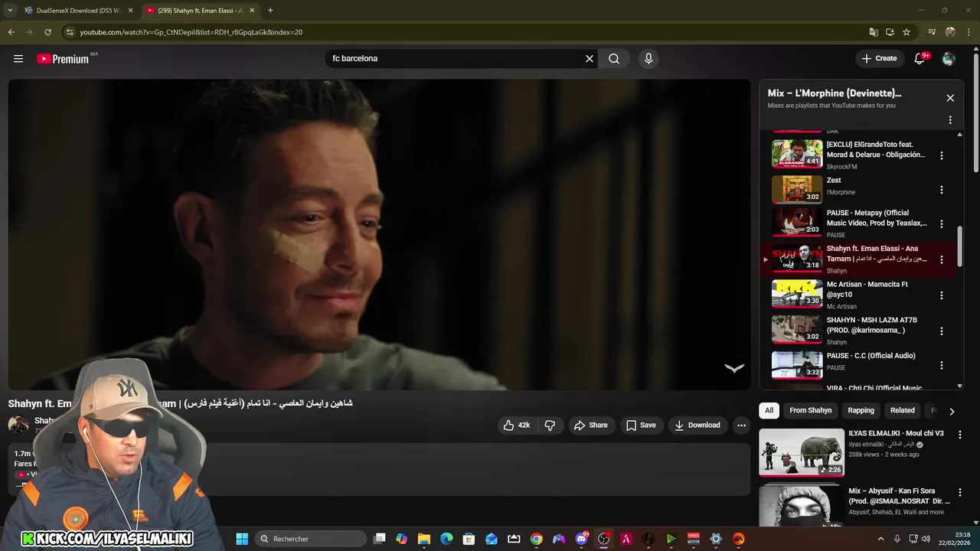
Task: Open options for Mc Artisan Mamacita item
Action: coord(942,295)
